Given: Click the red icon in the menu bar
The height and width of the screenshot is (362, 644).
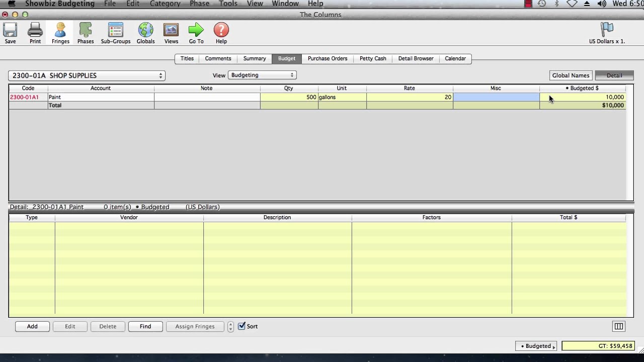Looking at the screenshot, I should [x=528, y=4].
